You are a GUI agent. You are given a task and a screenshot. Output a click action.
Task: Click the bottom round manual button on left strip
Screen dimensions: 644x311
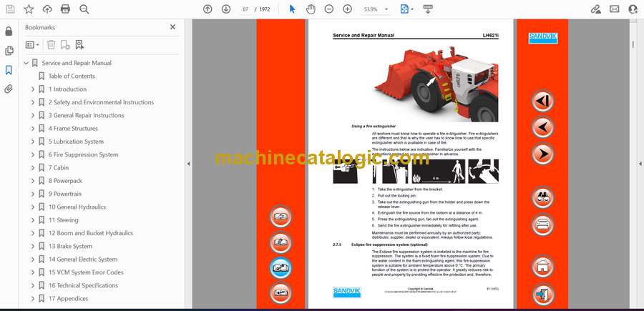[280, 293]
